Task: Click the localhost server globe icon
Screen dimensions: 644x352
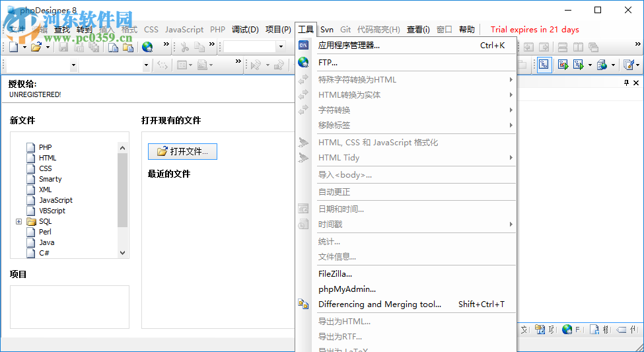Action: tap(602, 65)
